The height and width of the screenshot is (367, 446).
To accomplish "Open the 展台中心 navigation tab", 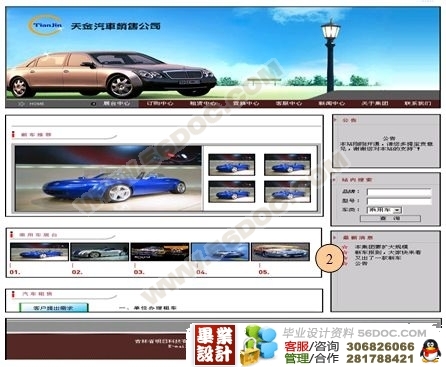I will pyautogui.click(x=116, y=104).
